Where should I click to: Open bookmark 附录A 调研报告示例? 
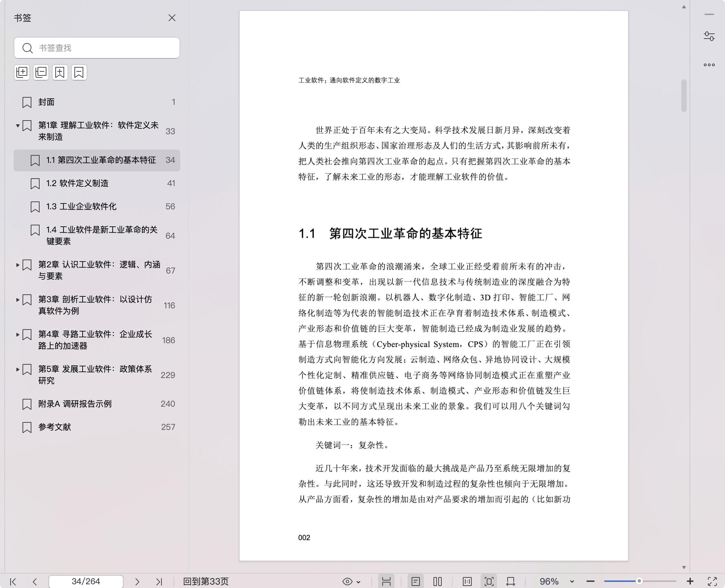coord(97,404)
